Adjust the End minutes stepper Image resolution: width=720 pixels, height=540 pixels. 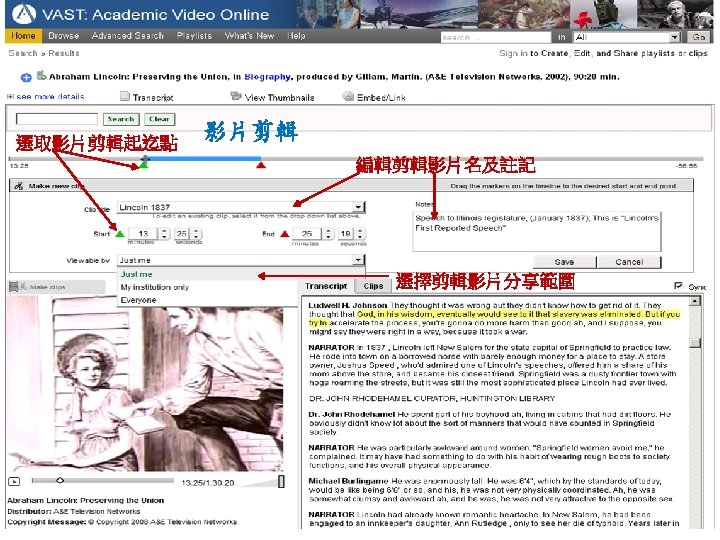(x=328, y=234)
